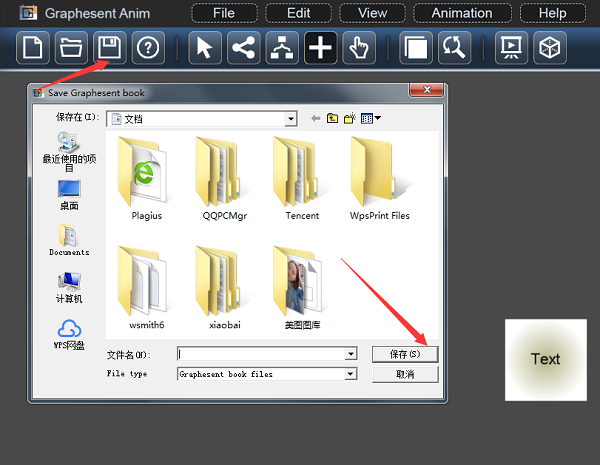Expand the file name dropdown arrow
Viewport: 600px width, 465px height.
(x=351, y=354)
